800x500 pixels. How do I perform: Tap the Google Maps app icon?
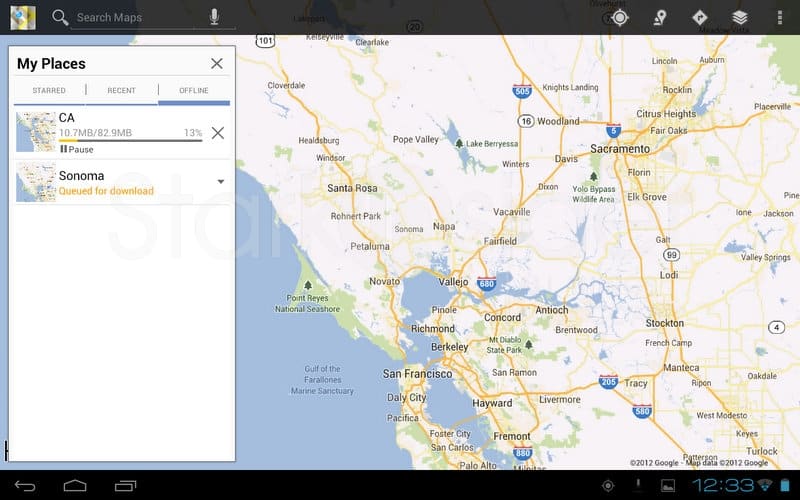pos(23,17)
